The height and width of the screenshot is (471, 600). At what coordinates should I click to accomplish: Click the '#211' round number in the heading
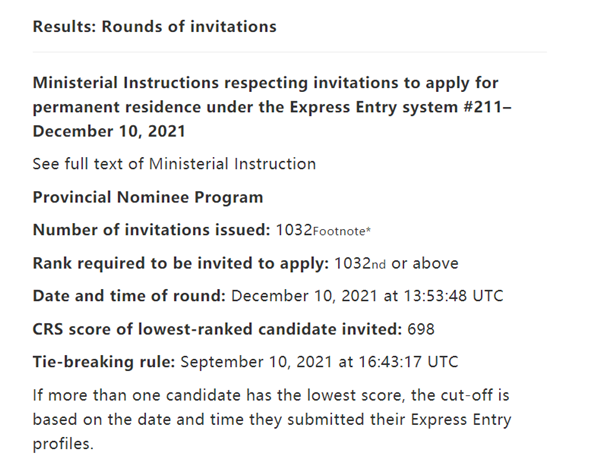click(x=484, y=107)
